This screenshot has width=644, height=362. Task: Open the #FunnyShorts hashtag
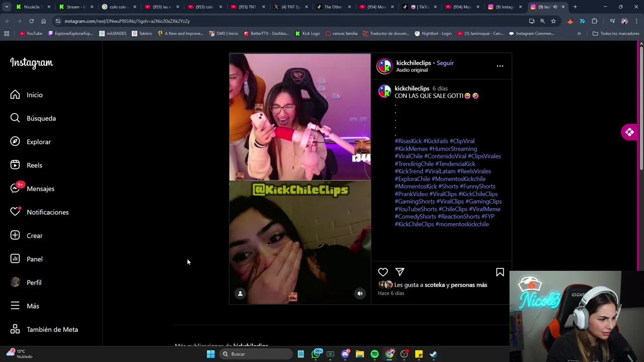(x=477, y=187)
